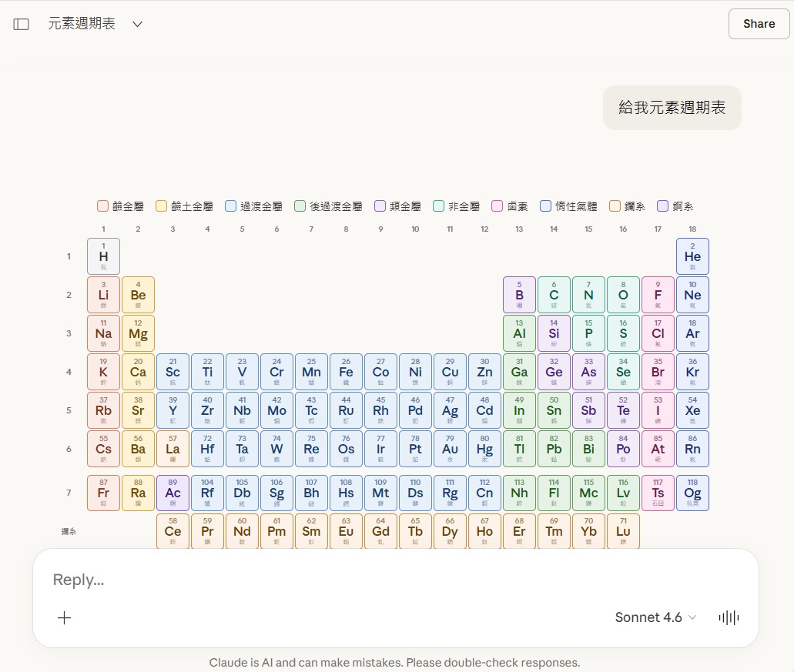This screenshot has height=672, width=794.
Task: Click the Reply input field
Action: click(x=231, y=580)
